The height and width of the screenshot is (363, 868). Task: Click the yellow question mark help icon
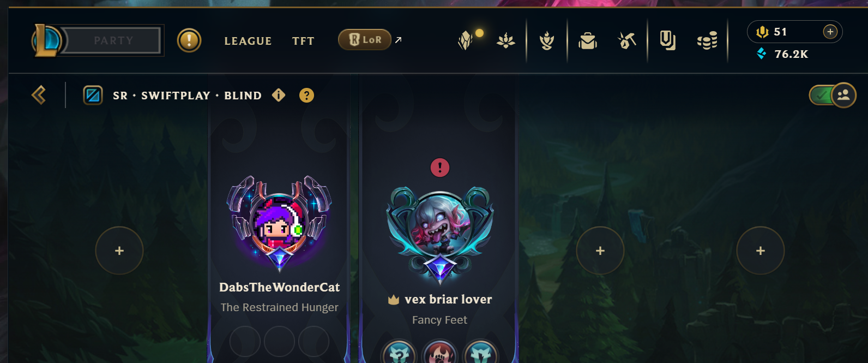coord(306,96)
